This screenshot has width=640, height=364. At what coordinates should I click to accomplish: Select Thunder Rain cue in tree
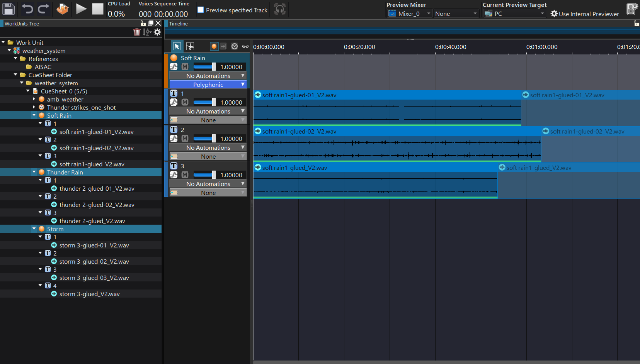(x=65, y=172)
